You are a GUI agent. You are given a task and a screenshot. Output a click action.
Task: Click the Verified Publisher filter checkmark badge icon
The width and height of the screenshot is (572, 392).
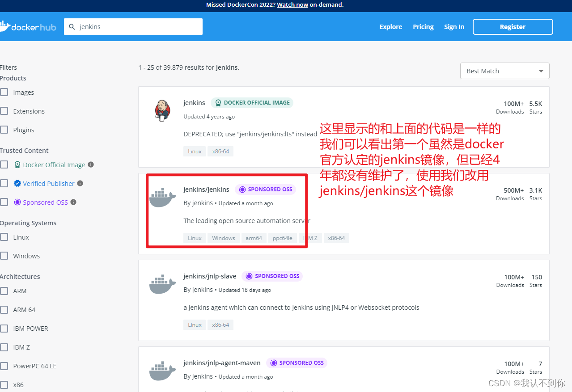[17, 183]
